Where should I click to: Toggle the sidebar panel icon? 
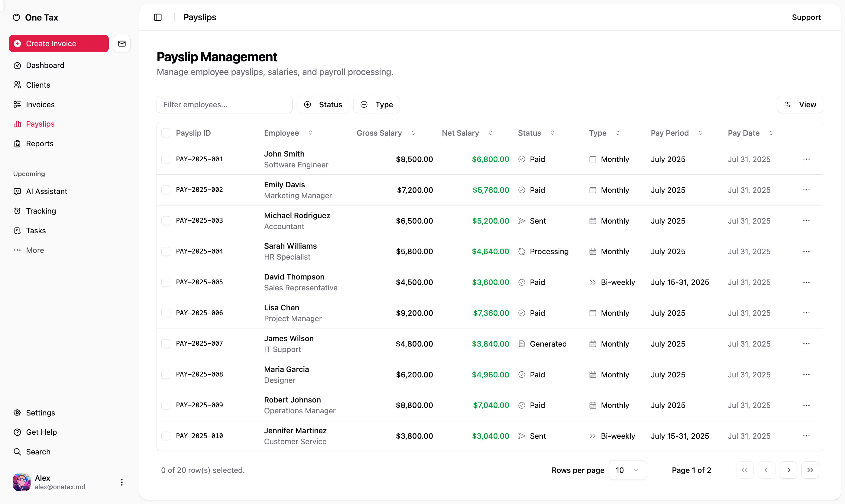158,17
